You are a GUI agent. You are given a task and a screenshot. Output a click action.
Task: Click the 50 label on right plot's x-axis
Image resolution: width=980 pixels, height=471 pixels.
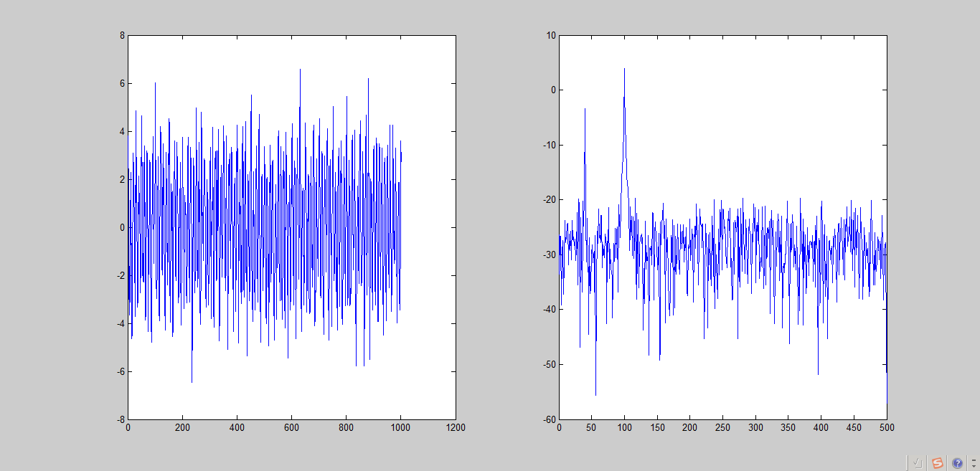pyautogui.click(x=592, y=427)
